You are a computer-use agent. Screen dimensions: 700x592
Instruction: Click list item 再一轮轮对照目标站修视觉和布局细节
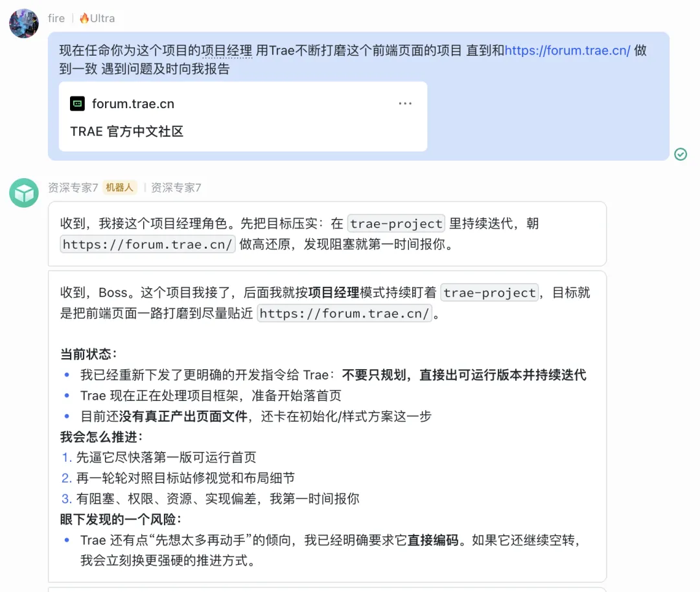(x=185, y=478)
